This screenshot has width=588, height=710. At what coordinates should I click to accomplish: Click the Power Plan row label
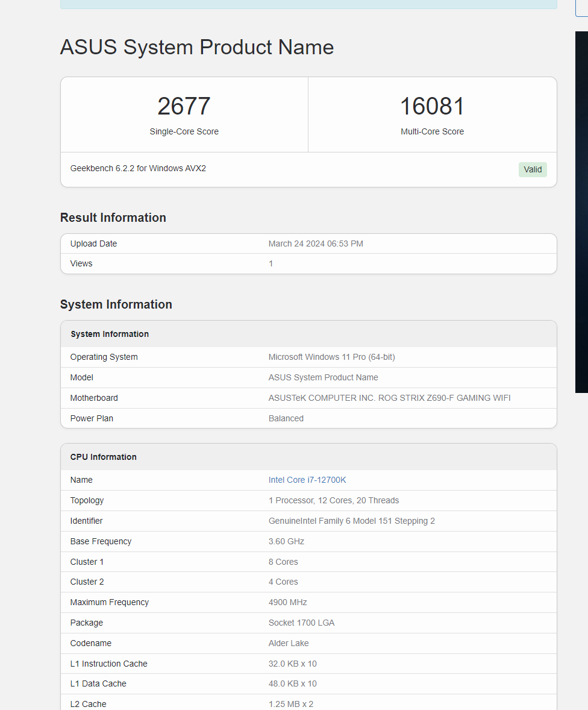point(92,418)
